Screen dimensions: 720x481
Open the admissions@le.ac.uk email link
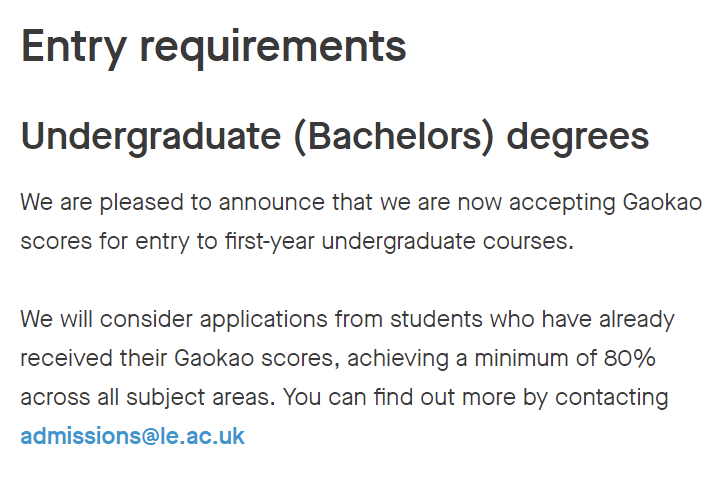click(132, 436)
